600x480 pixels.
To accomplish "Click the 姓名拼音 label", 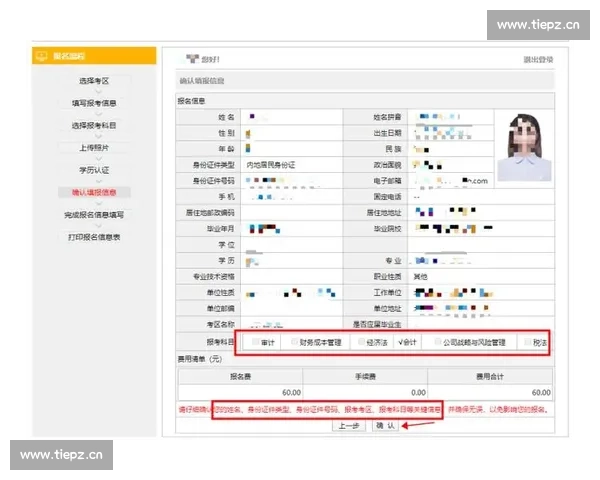I will [x=387, y=117].
